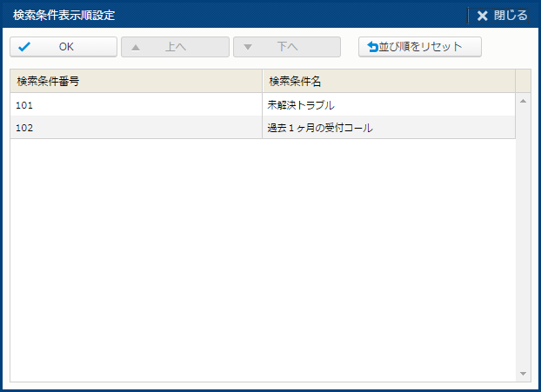
Task: Click the scrollbar up arrow in list
Action: click(523, 101)
